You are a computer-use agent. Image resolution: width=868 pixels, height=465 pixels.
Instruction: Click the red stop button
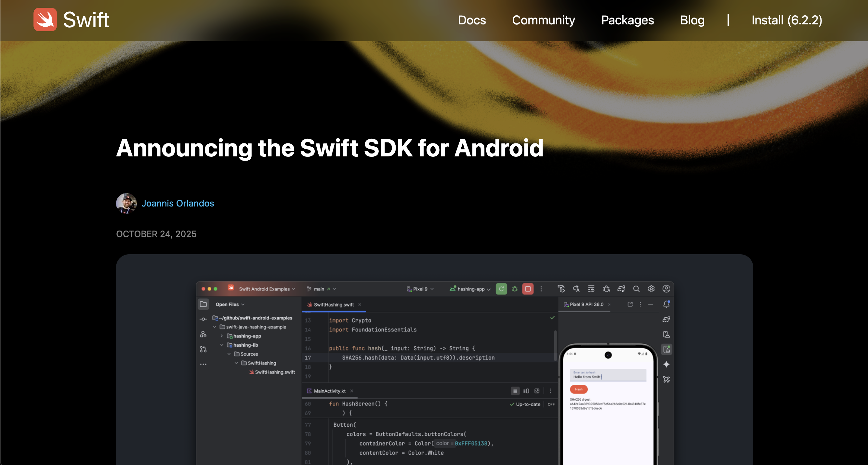[x=528, y=289]
